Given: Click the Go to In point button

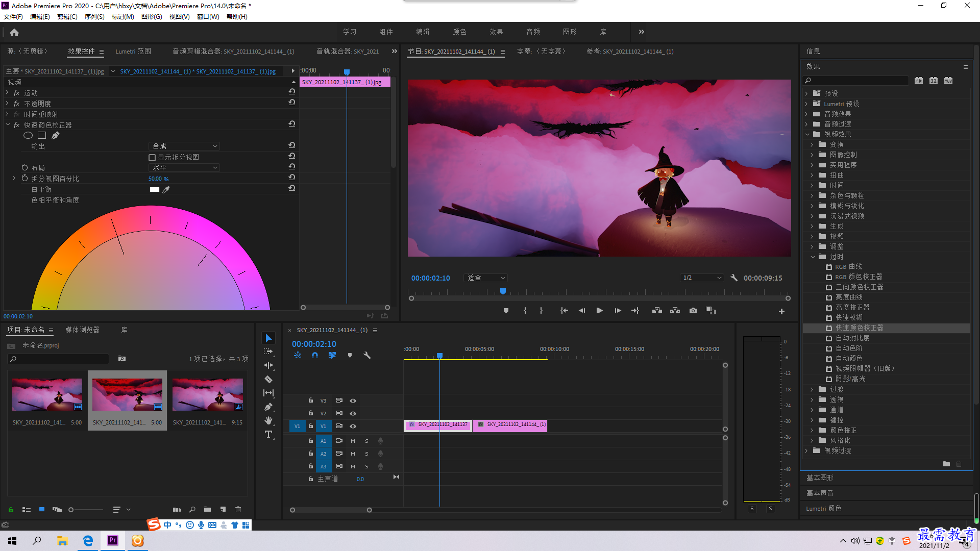Looking at the screenshot, I should point(564,311).
